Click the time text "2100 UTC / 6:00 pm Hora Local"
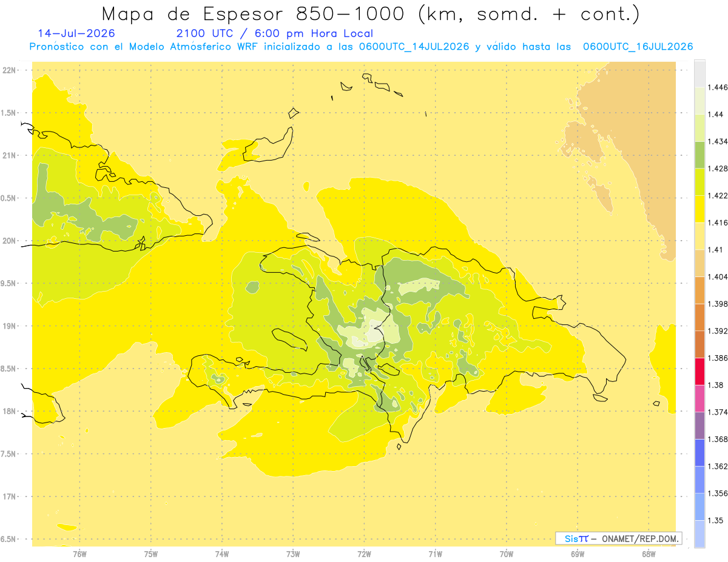Image resolution: width=728 pixels, height=562 pixels. coord(275,34)
